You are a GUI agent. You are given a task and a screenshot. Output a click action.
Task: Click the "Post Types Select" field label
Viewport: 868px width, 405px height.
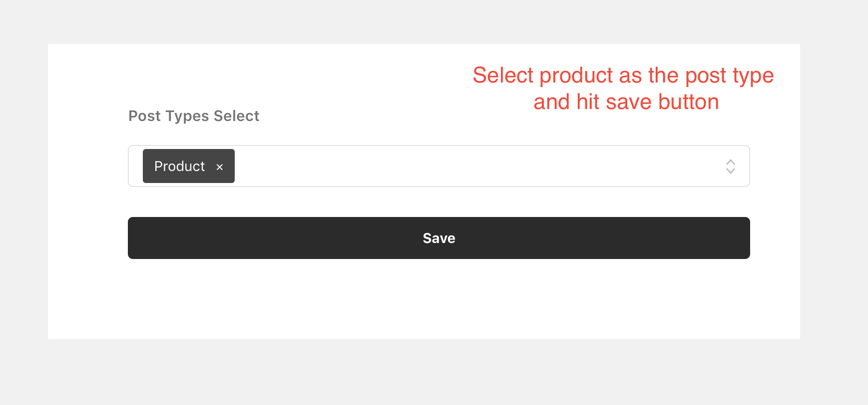(x=194, y=116)
